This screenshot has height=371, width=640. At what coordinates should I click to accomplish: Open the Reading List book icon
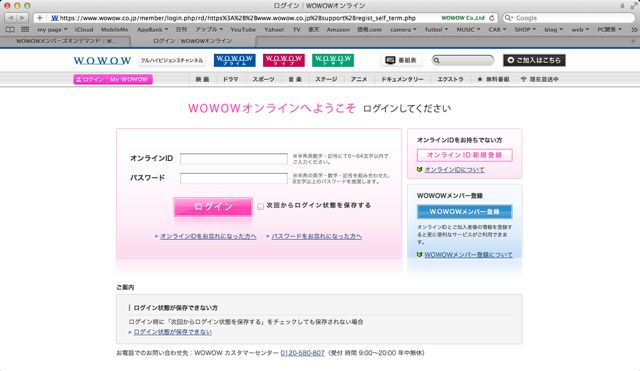(10, 29)
